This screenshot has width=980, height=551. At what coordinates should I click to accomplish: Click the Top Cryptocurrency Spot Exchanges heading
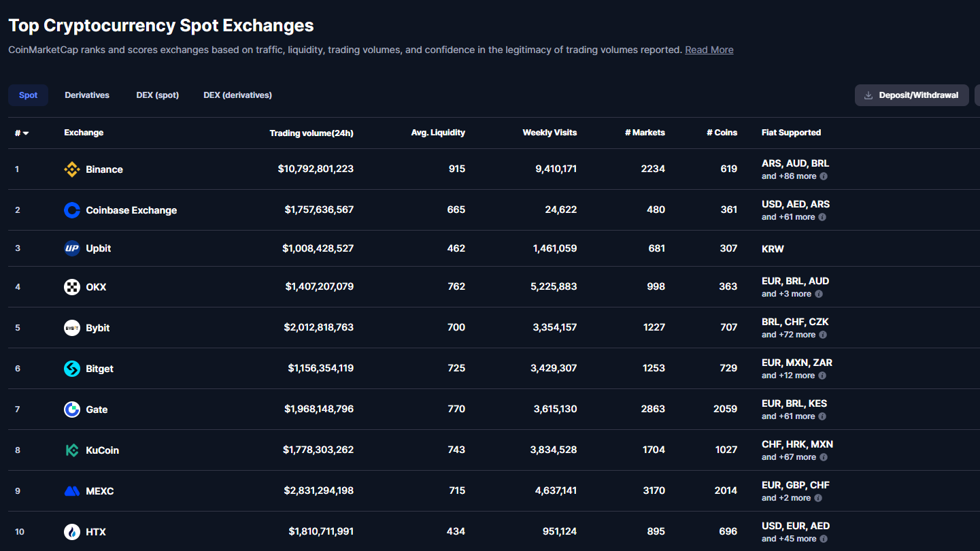161,26
